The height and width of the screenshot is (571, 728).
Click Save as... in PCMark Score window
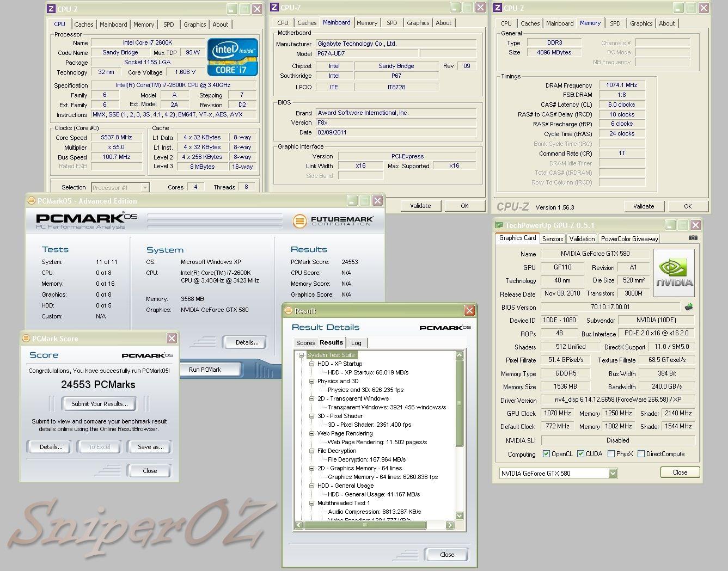click(151, 447)
